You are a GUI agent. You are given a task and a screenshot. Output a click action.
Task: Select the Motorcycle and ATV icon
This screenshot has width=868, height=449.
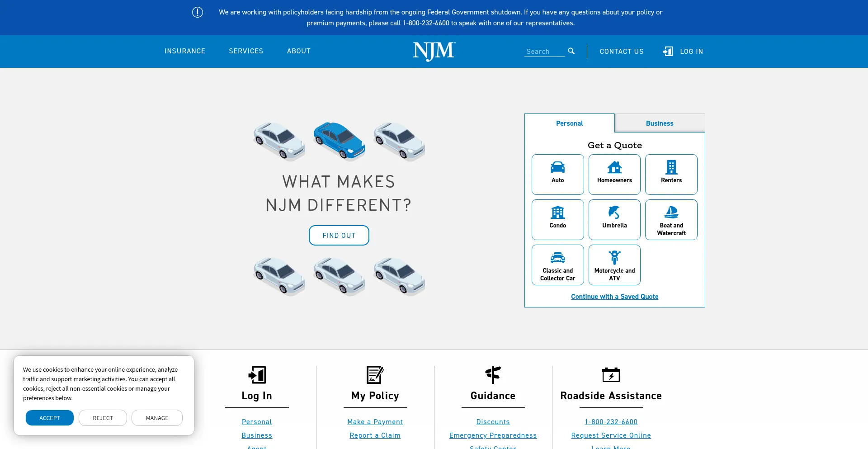[614, 258]
